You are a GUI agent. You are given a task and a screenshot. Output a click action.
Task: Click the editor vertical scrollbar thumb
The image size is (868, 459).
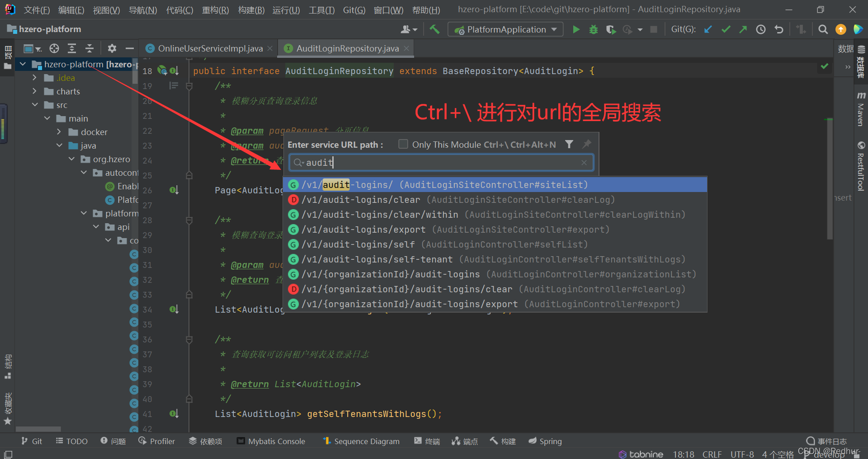tap(830, 178)
